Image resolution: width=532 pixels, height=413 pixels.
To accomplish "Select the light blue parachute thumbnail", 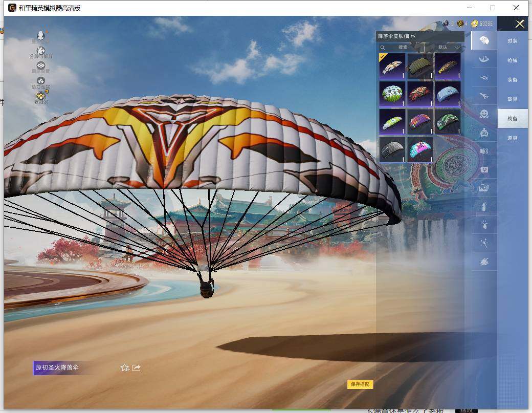I will [448, 94].
